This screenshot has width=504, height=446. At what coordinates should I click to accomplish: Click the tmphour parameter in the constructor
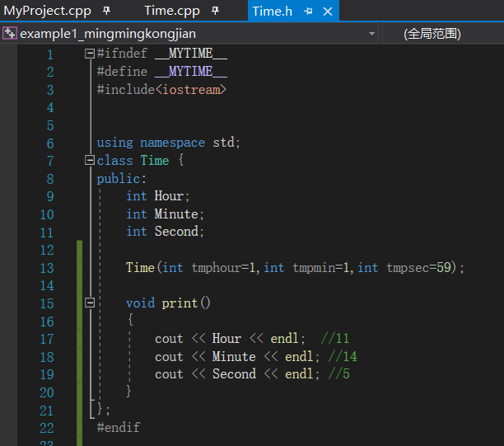[x=216, y=267]
